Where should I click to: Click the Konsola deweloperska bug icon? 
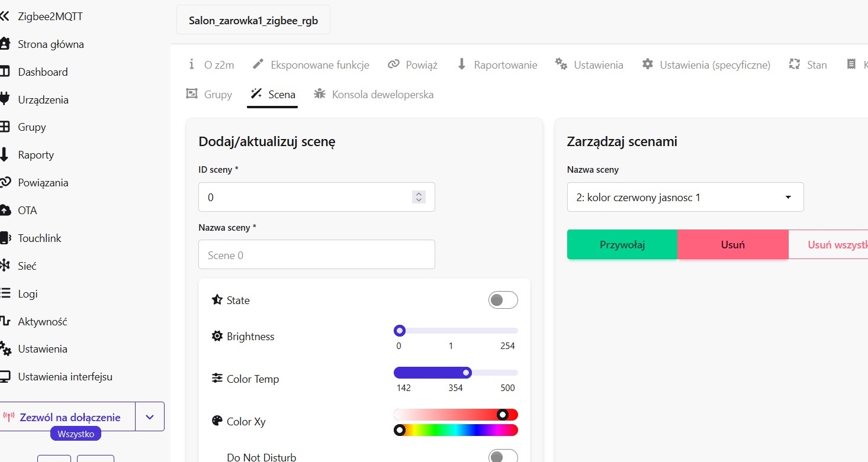[320, 94]
